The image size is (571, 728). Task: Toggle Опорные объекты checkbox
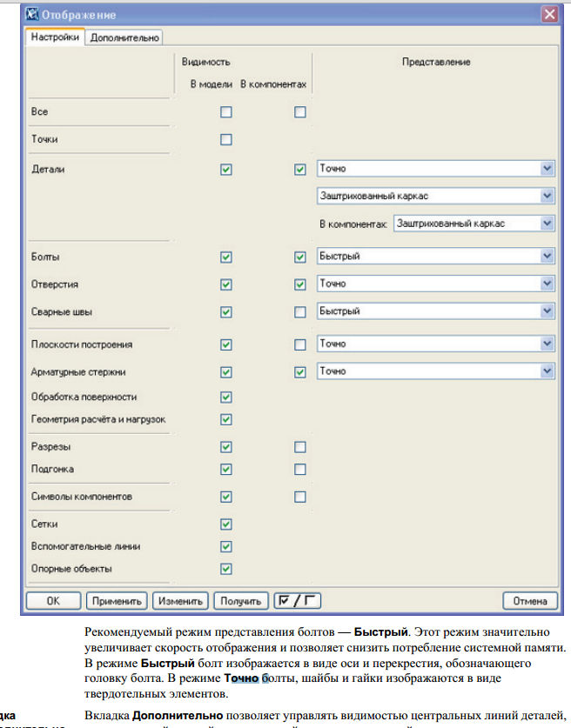(x=226, y=569)
